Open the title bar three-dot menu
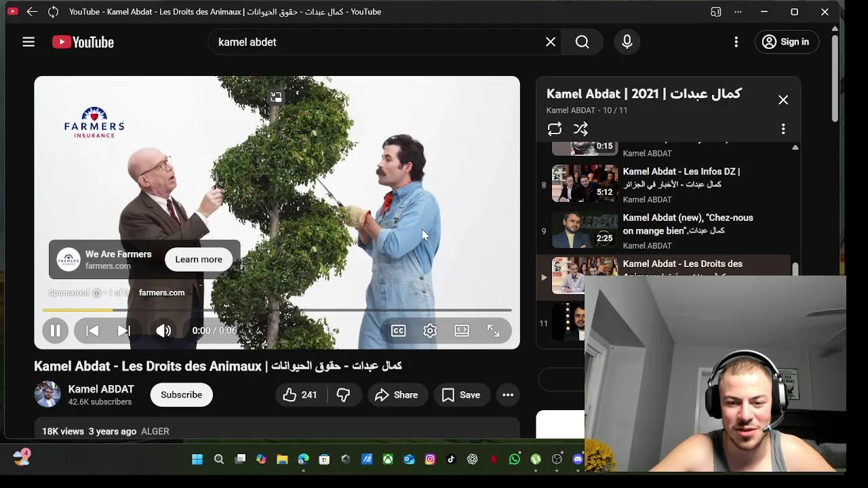Image resolution: width=868 pixels, height=488 pixels. [x=738, y=12]
